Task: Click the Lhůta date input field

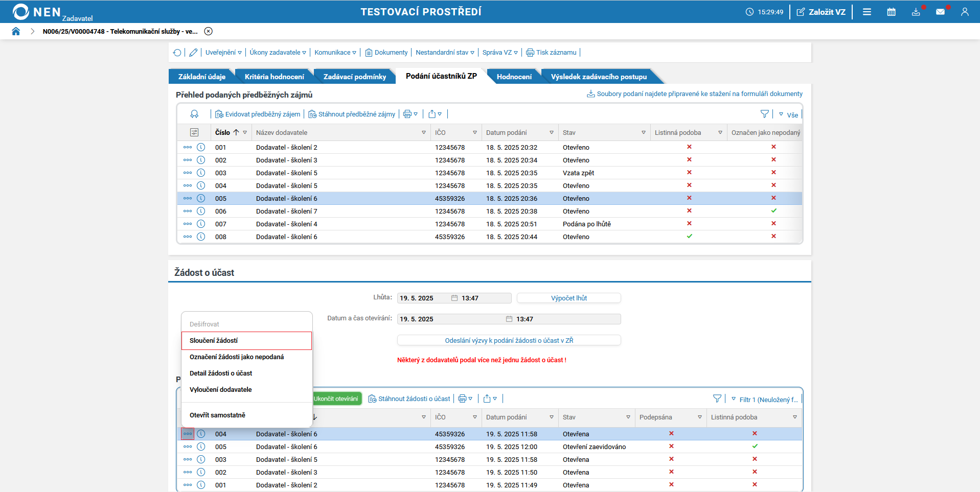Action: point(423,298)
